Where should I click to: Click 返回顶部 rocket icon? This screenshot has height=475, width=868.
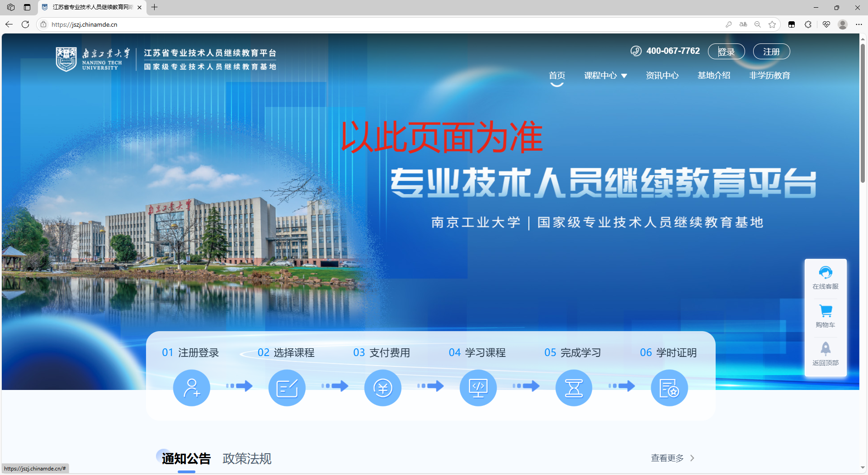pyautogui.click(x=826, y=348)
